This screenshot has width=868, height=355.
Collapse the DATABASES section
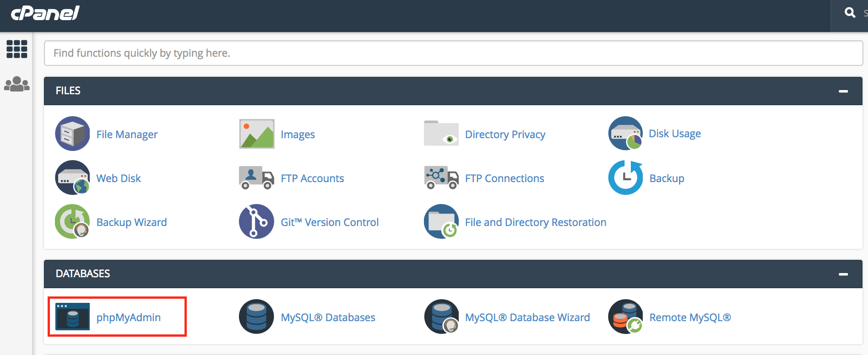[x=843, y=274]
